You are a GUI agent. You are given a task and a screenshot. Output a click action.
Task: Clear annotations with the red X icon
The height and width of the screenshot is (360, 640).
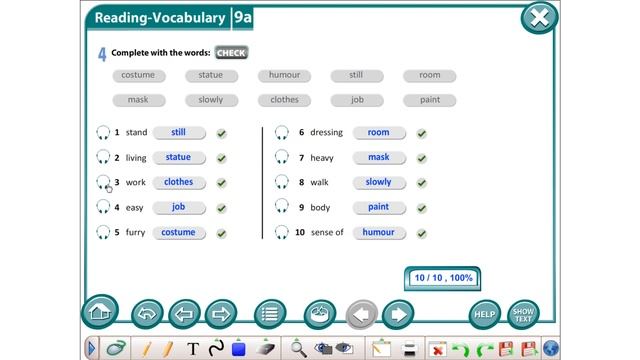click(438, 350)
